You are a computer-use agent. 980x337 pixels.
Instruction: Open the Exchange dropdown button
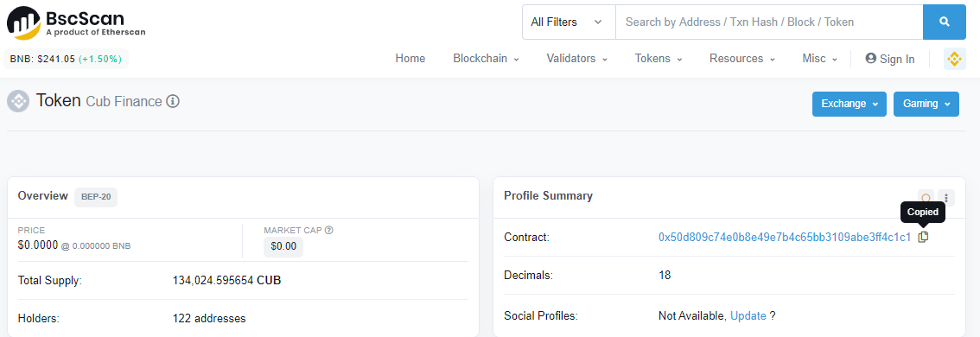tap(850, 104)
